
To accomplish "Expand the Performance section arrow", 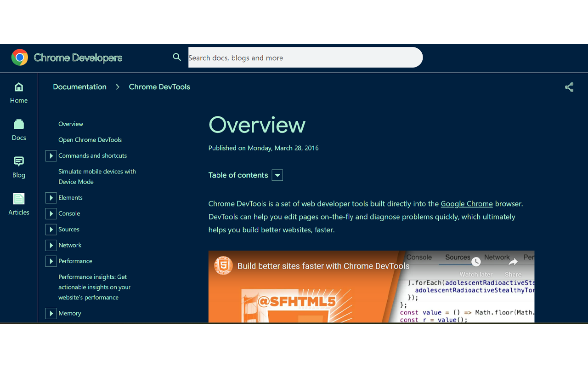I will (x=51, y=261).
